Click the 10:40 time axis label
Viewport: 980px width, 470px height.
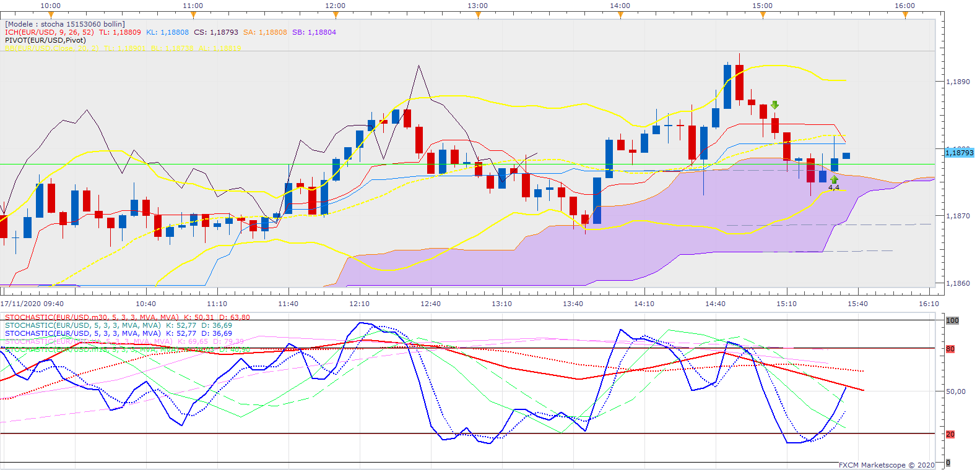(x=146, y=304)
